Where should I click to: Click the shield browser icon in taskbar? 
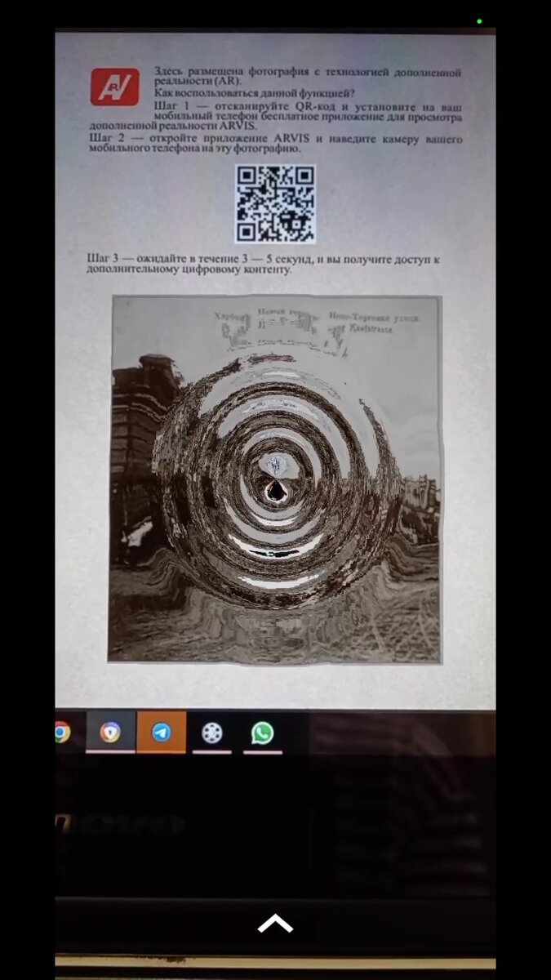coord(110,733)
